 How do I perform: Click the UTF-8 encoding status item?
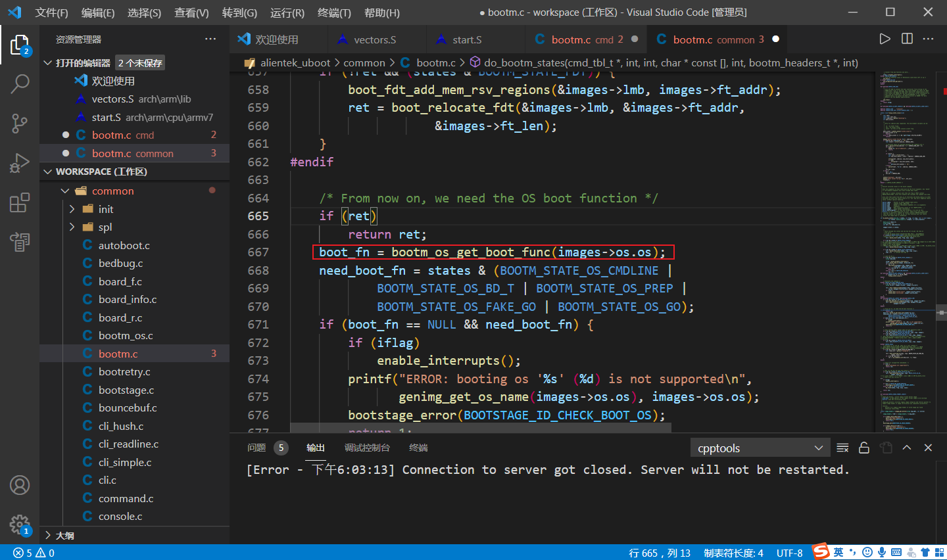789,553
